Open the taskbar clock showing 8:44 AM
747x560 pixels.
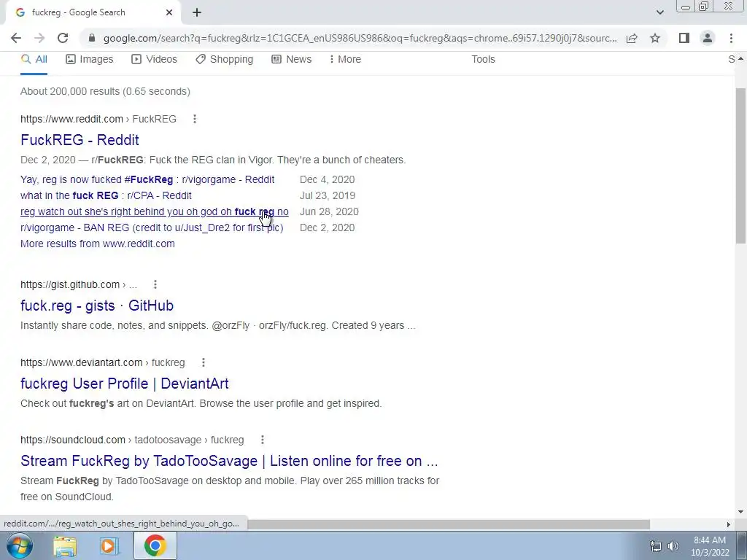point(710,546)
